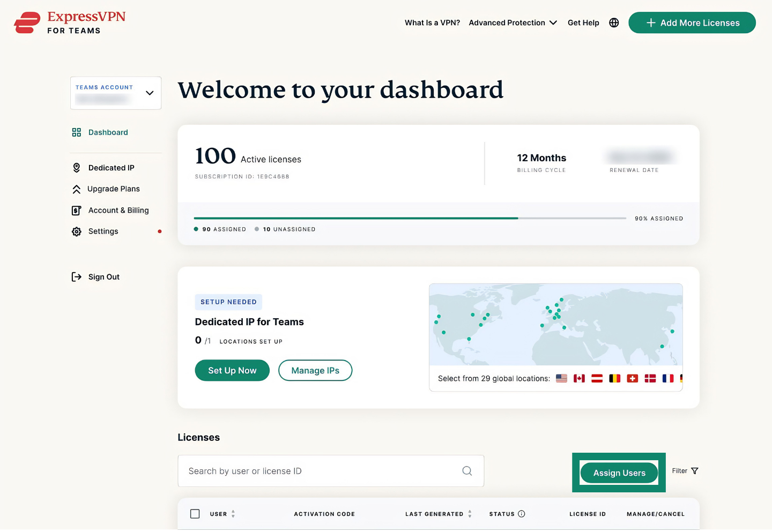This screenshot has width=772, height=532.
Task: Click the Add More Licenses button
Action: [692, 23]
